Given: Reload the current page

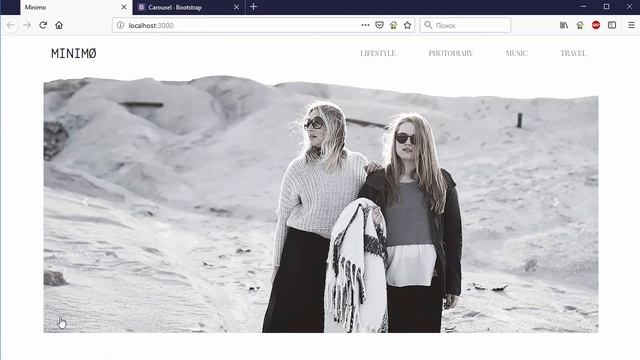Looking at the screenshot, I should (x=43, y=25).
